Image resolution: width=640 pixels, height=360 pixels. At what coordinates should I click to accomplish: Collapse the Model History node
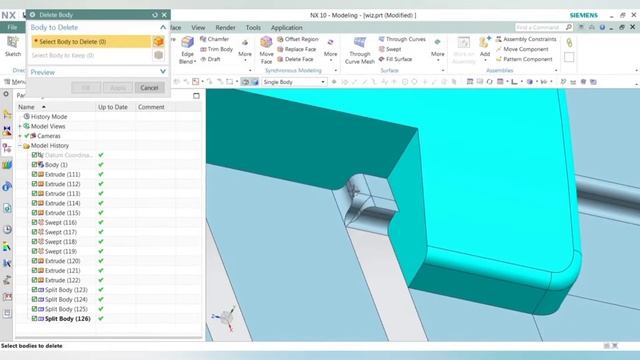tap(20, 146)
